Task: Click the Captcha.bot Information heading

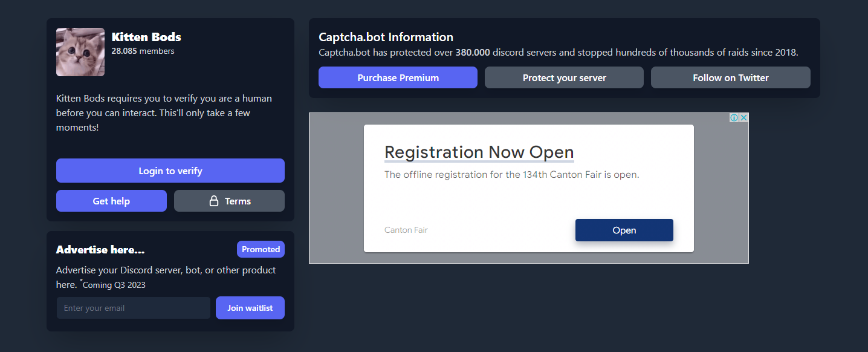Action: pos(386,37)
